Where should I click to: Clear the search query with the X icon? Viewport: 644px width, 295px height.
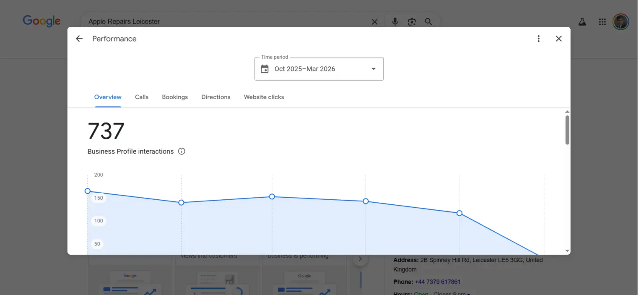click(374, 22)
